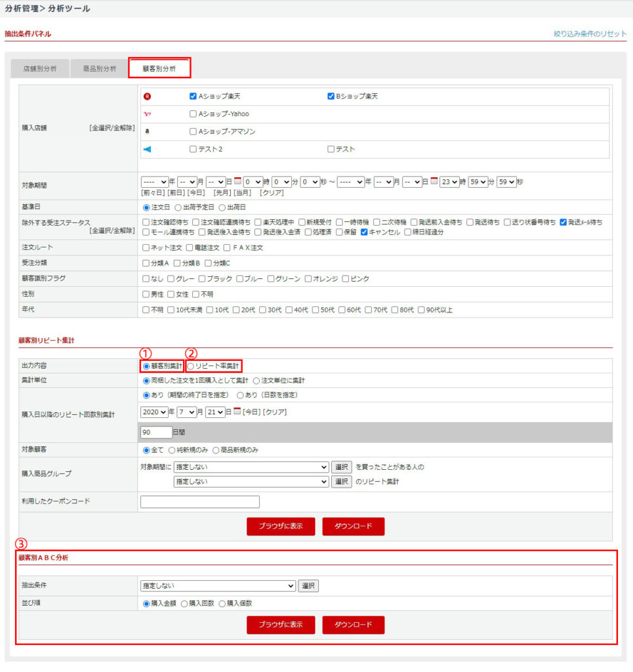Viewport: 633px width, 672px height.
Task: Click the Amazon store icon
Action: 148,132
